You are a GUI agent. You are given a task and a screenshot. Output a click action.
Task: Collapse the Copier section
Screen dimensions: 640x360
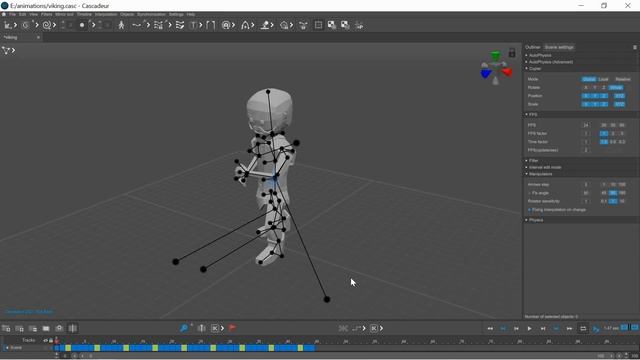click(x=535, y=69)
